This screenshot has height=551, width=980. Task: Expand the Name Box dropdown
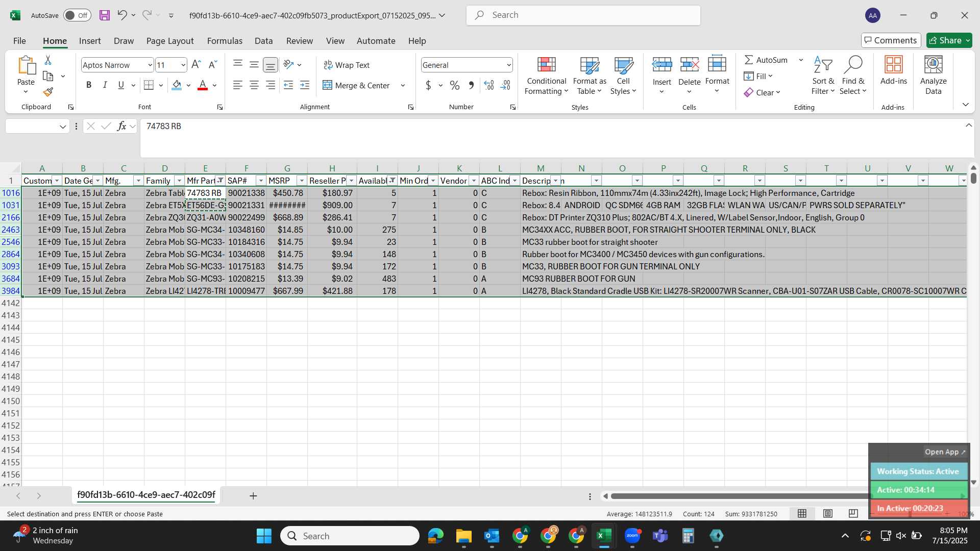(63, 127)
